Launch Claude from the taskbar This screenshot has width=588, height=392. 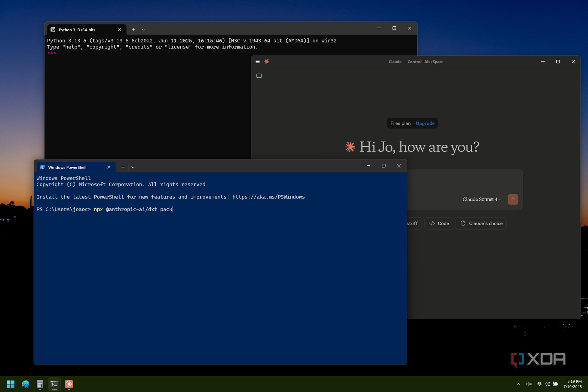tap(68, 384)
